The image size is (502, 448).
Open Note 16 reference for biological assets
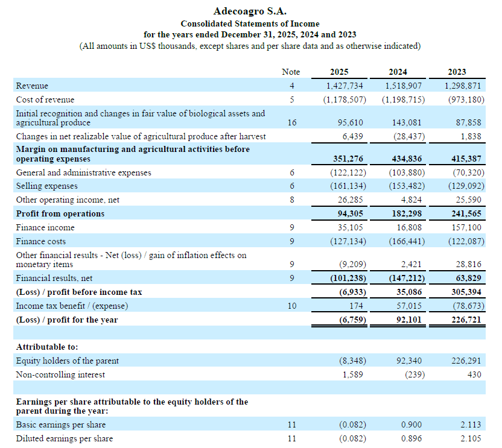291,122
